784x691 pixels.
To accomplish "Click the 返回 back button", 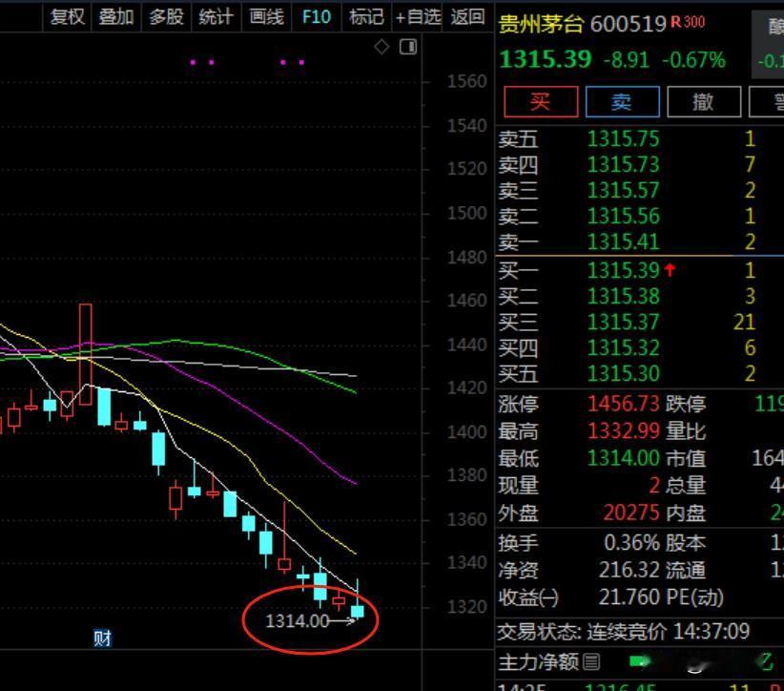I will 467,17.
